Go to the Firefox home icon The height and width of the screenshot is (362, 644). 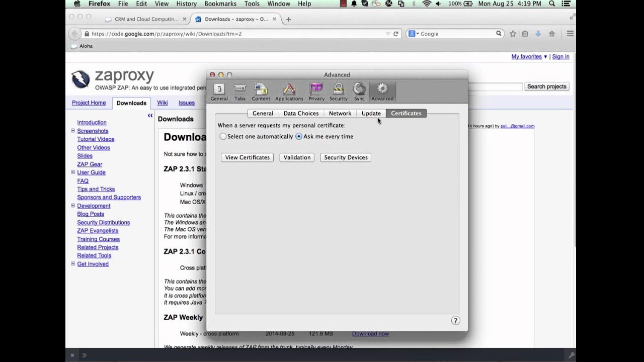tap(552, 34)
